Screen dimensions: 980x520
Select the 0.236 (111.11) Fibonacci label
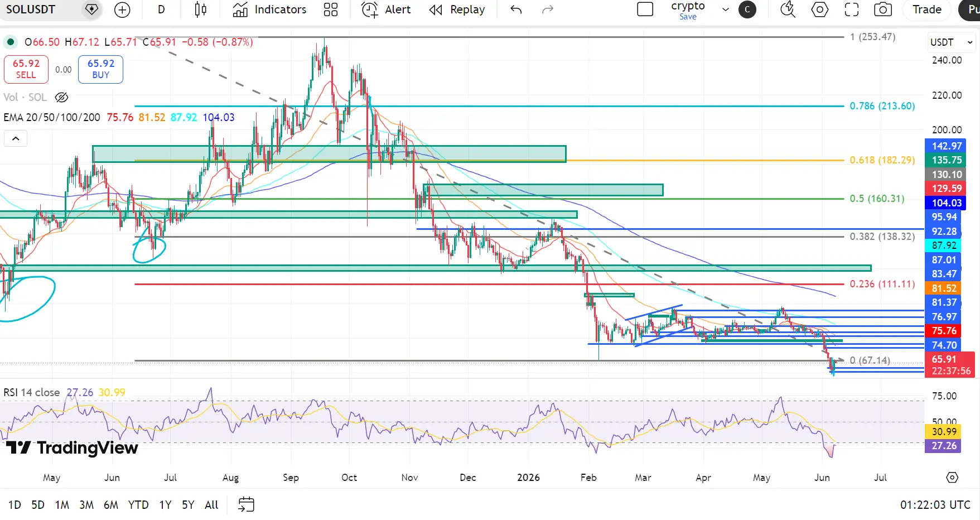click(x=882, y=284)
